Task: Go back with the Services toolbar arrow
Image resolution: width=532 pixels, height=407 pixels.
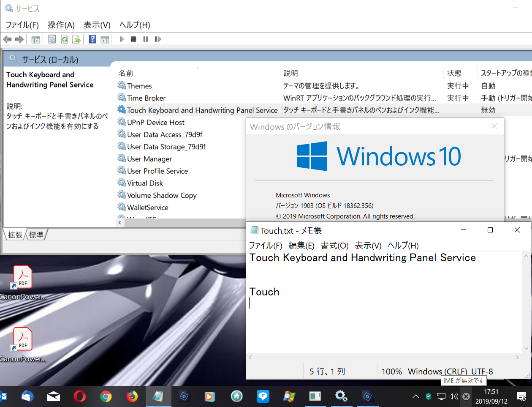Action: (x=7, y=39)
